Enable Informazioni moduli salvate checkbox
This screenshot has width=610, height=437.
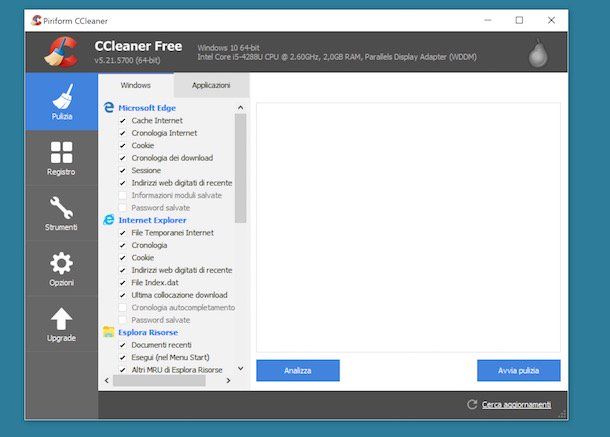click(123, 195)
